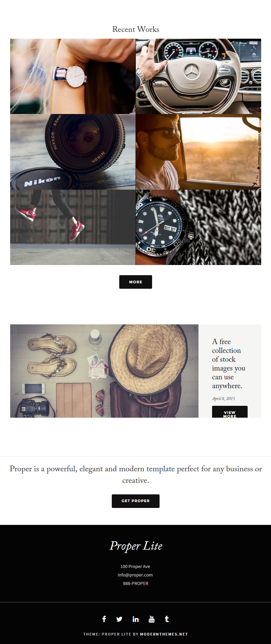
Task: Open the YouTube social icon
Action: [152, 619]
